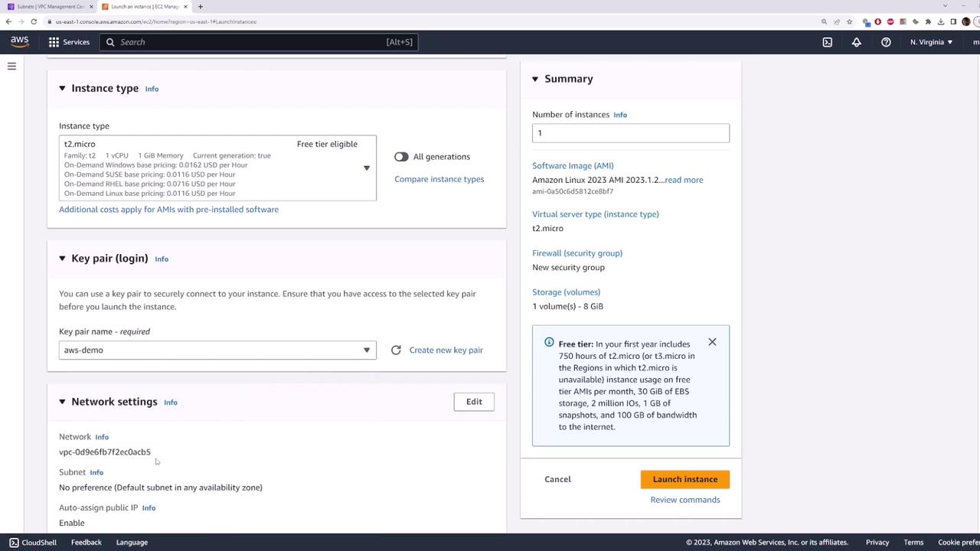The image size is (980, 551).
Task: Open CloudShell from the footer
Action: pyautogui.click(x=33, y=543)
